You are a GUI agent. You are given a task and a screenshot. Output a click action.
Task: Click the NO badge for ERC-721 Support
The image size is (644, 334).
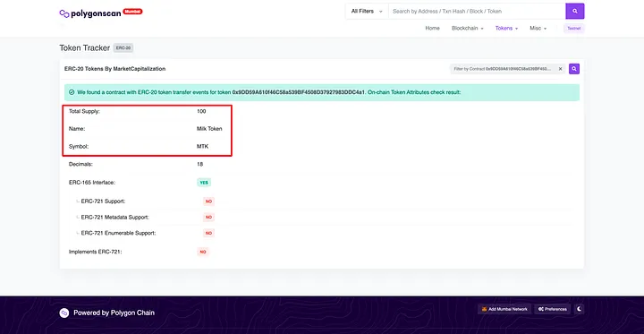pyautogui.click(x=208, y=201)
